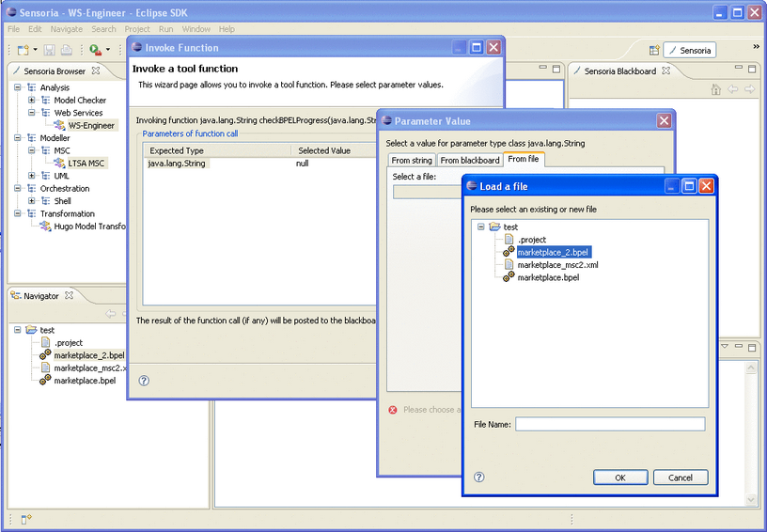Expand the UML node

pyautogui.click(x=32, y=176)
